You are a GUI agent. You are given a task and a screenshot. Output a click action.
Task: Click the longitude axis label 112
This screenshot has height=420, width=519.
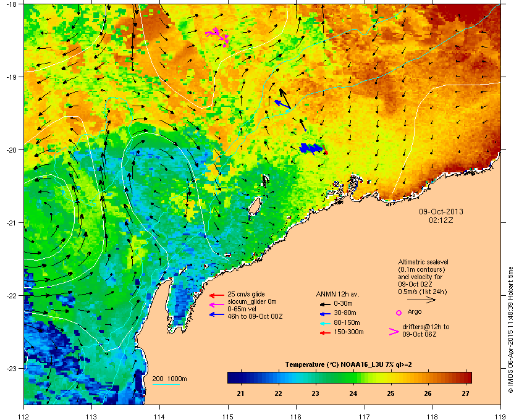[x=24, y=417]
